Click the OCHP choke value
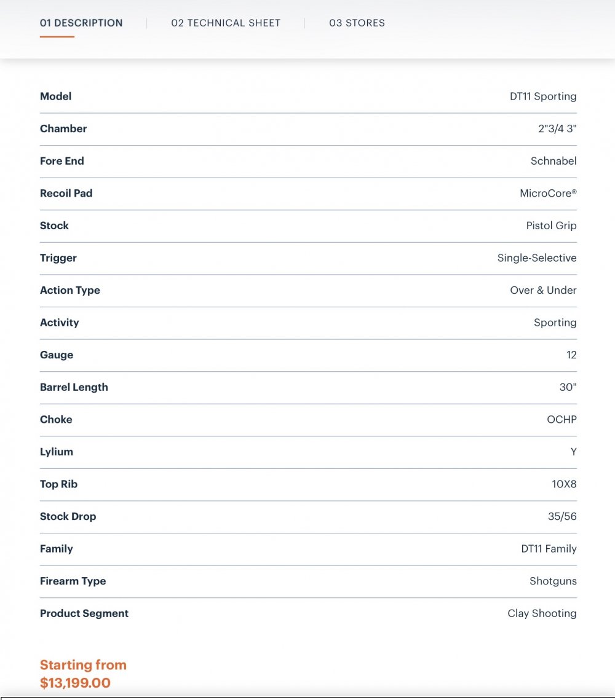Screen dimensions: 615x700 coord(561,420)
